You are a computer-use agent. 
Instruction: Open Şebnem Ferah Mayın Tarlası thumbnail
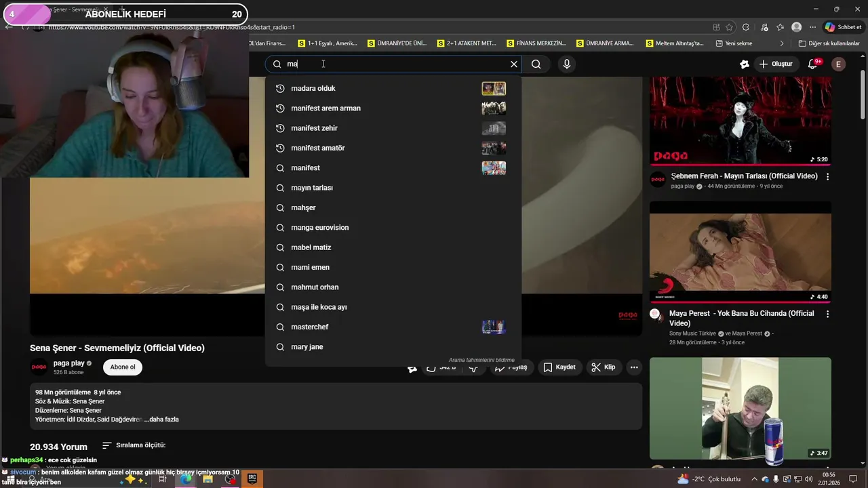[x=741, y=121]
